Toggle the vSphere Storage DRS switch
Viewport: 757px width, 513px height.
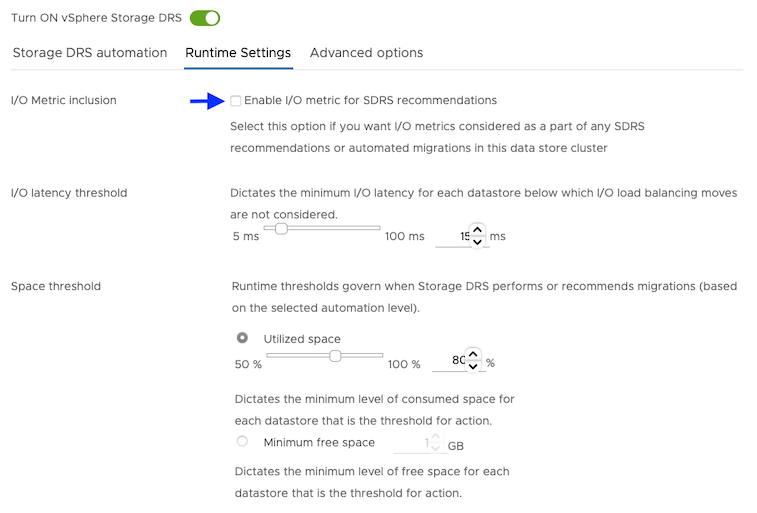[x=204, y=18]
